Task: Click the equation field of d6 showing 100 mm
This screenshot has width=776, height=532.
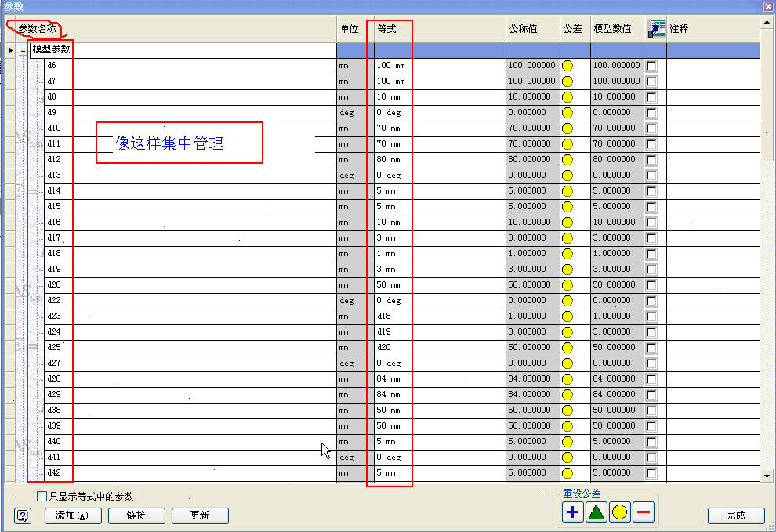Action: (x=440, y=65)
